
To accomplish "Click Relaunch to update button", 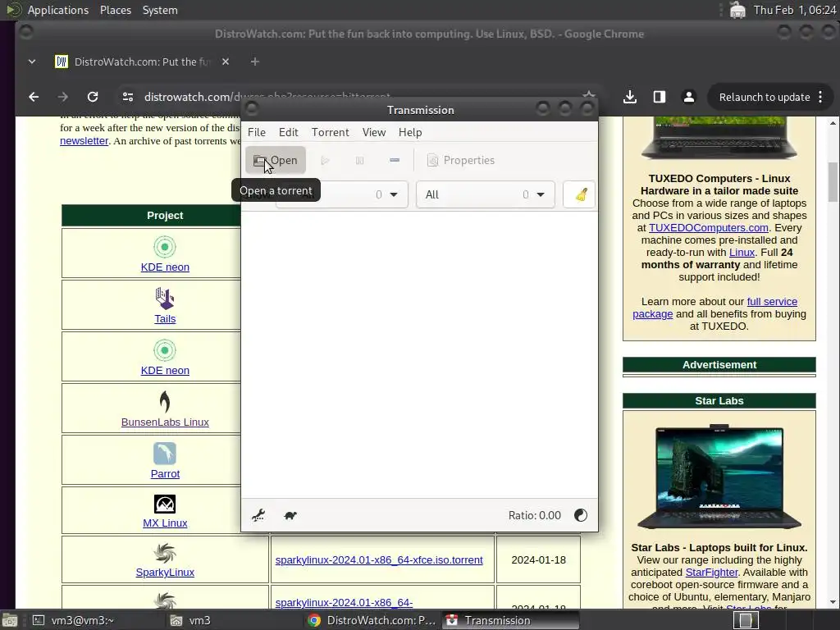I will pos(765,97).
